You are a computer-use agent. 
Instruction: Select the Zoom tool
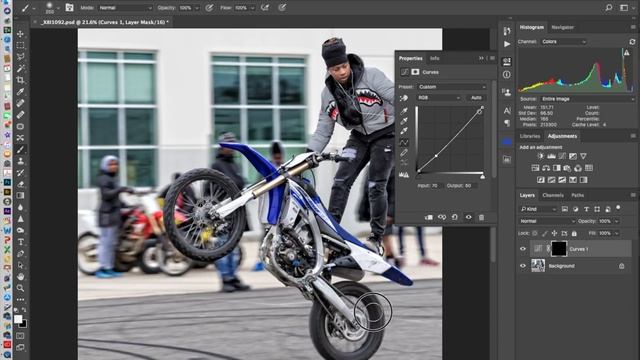20,288
